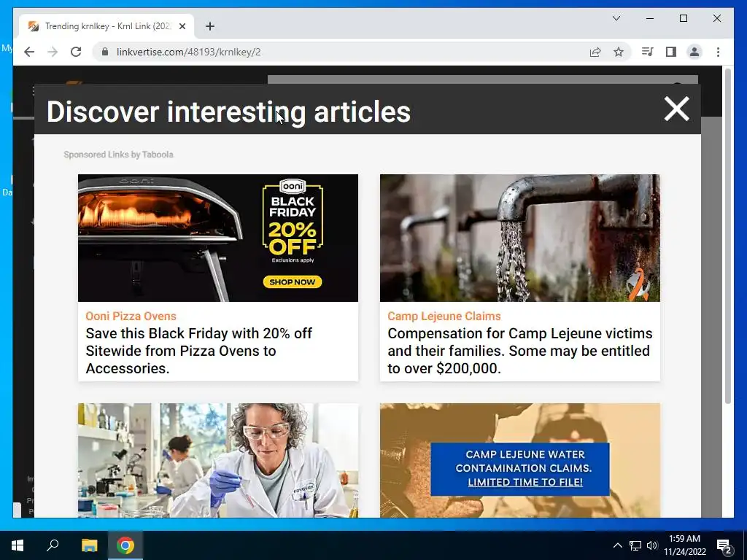
Task: Open Save this Black Friday headline
Action: [x=198, y=351]
